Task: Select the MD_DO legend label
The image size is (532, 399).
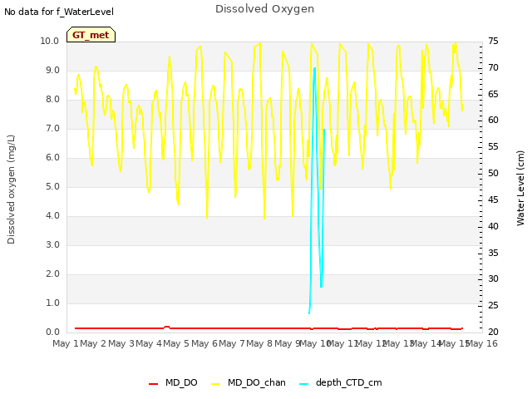Action: tap(181, 382)
